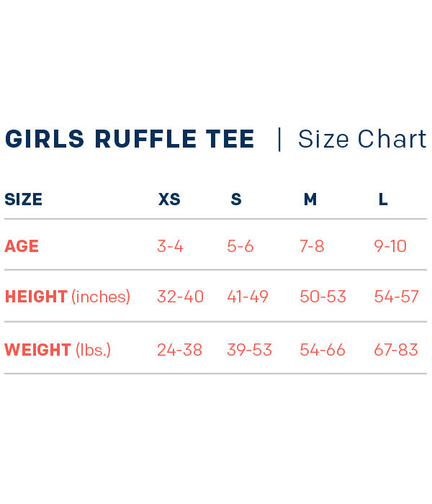432x504 pixels.
Task: Pick the 9-10 age cell
Action: click(x=390, y=246)
